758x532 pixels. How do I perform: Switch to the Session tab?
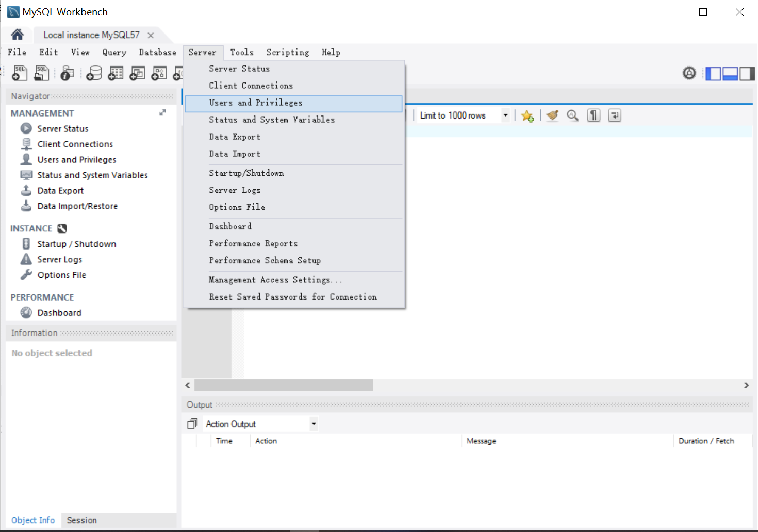[x=81, y=520]
